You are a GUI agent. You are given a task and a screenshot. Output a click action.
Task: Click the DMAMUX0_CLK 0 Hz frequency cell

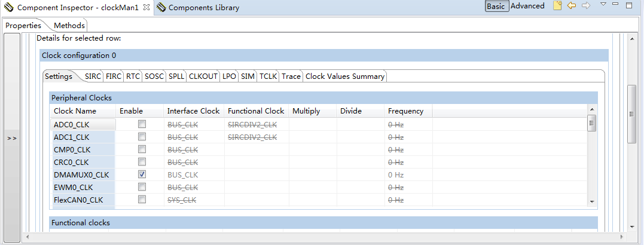point(408,175)
